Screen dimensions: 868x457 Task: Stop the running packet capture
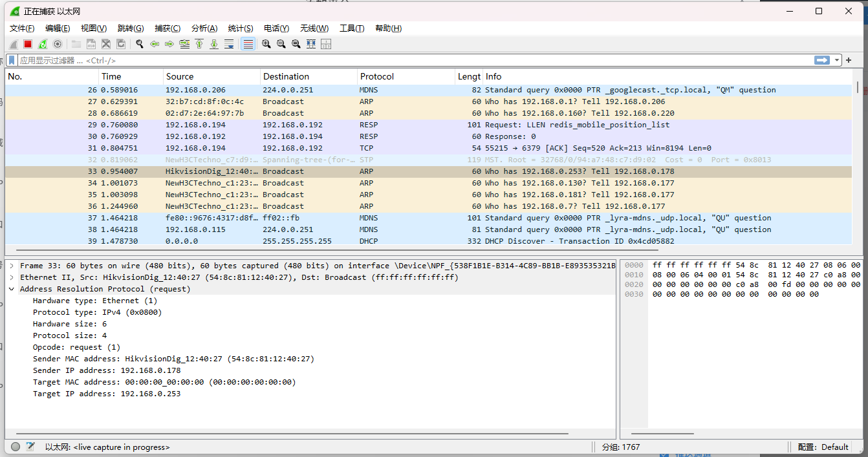[x=28, y=44]
